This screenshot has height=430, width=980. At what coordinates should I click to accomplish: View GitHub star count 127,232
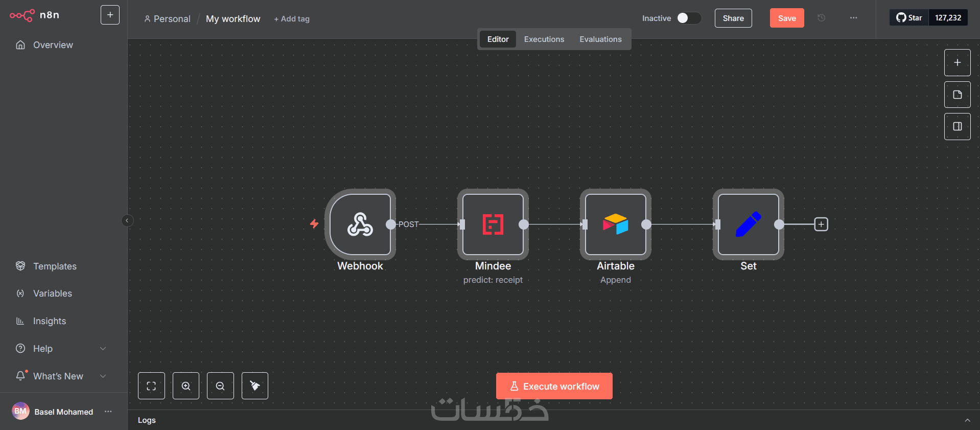tap(948, 18)
